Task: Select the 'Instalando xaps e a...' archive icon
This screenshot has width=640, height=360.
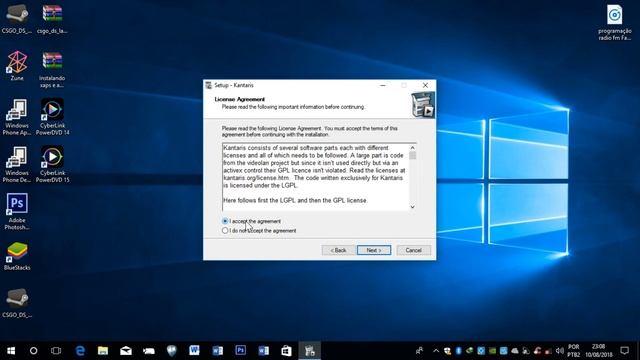Action: click(52, 69)
